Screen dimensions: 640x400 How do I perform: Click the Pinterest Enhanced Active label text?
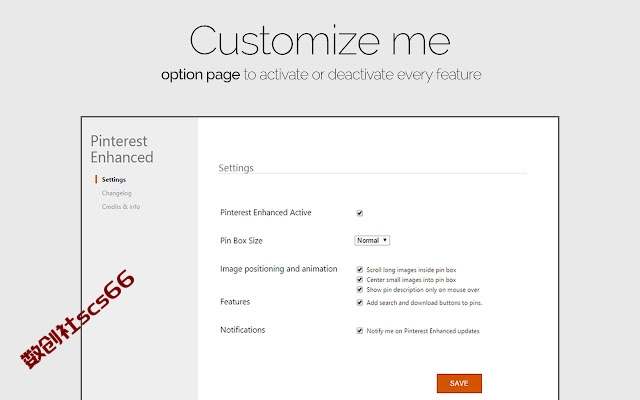click(x=266, y=212)
